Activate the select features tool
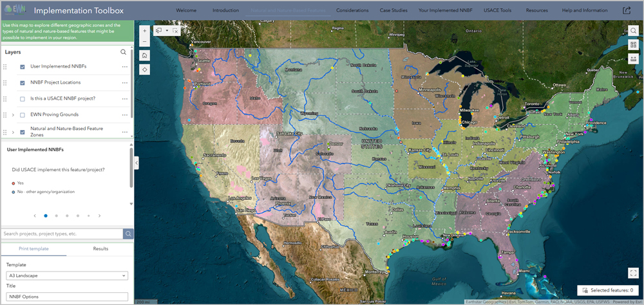The image size is (644, 305). 159,30
